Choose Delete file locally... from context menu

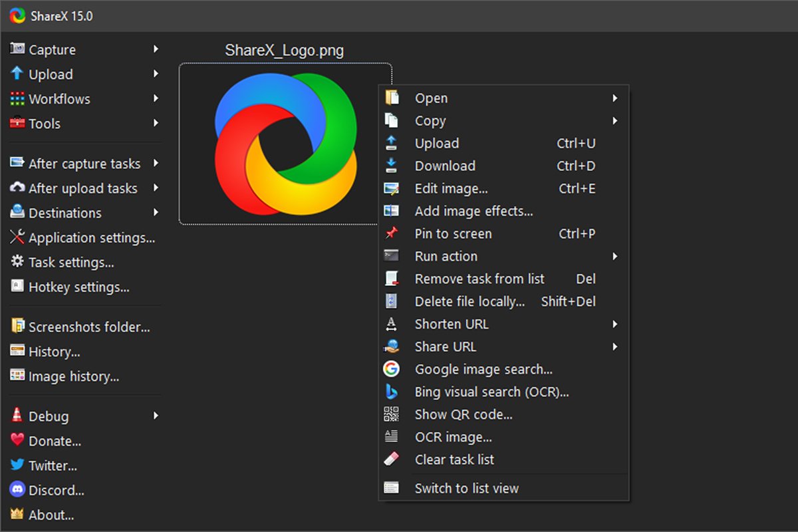coord(469,302)
